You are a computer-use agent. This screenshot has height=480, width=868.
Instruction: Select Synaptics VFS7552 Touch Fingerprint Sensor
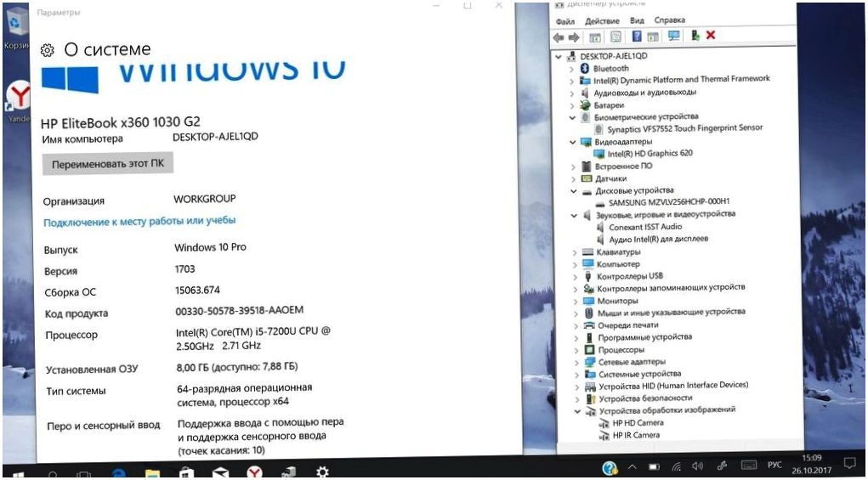click(684, 128)
